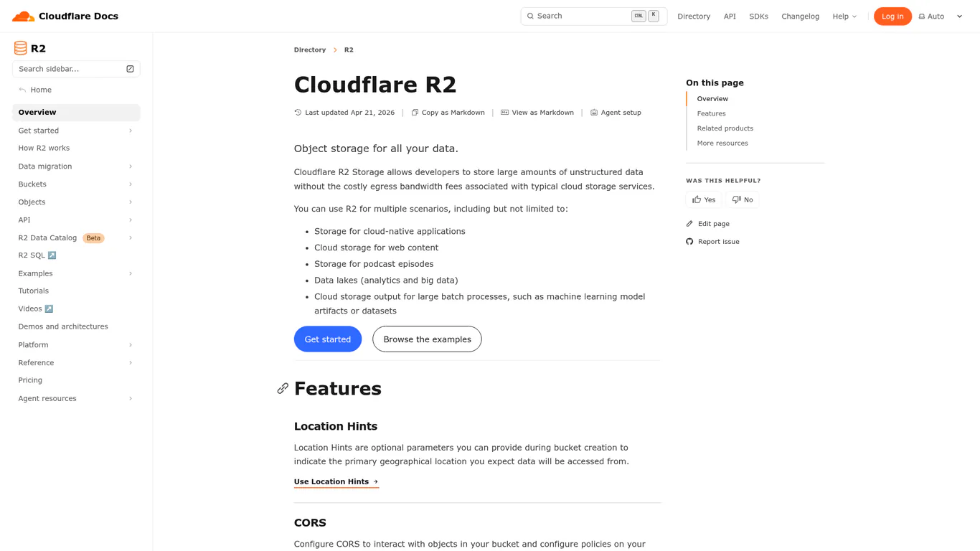Follow the Use Location Hints link
Image resolution: width=980 pixels, height=551 pixels.
click(x=336, y=482)
